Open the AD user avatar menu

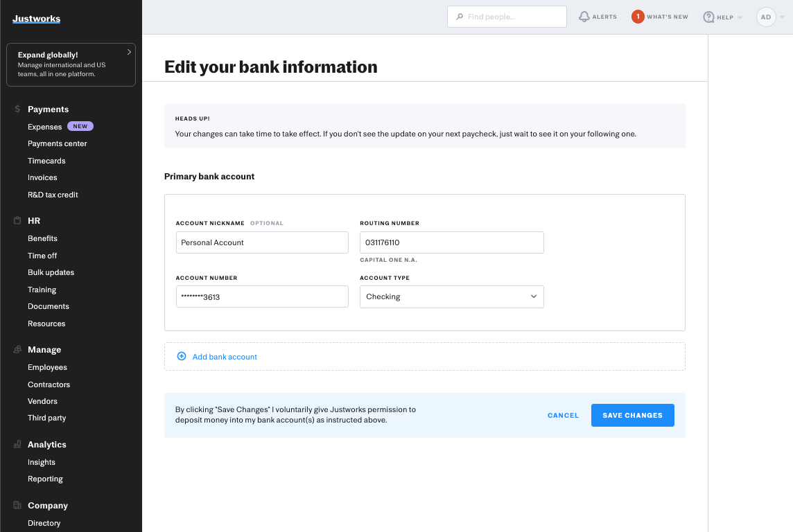tap(766, 17)
